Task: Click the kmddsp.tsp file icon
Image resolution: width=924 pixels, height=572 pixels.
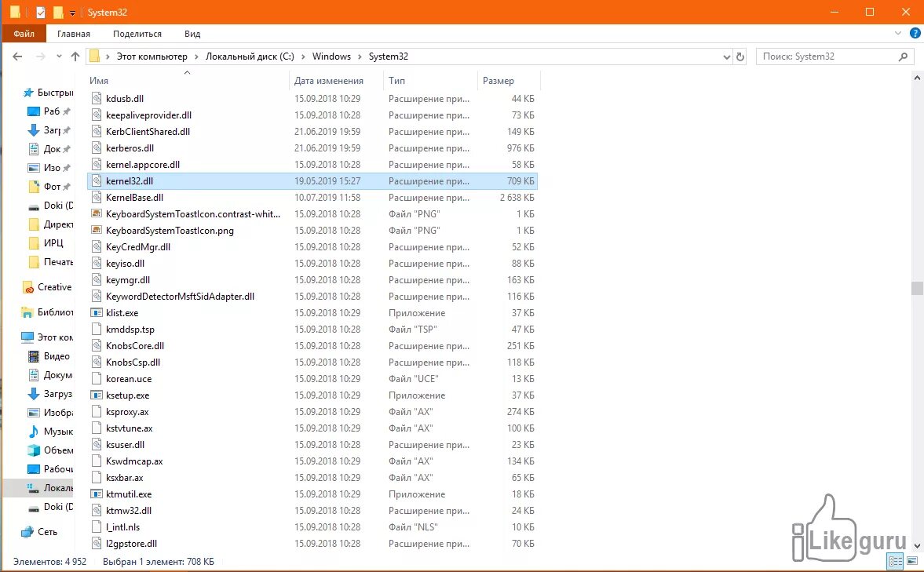Action: pyautogui.click(x=97, y=330)
